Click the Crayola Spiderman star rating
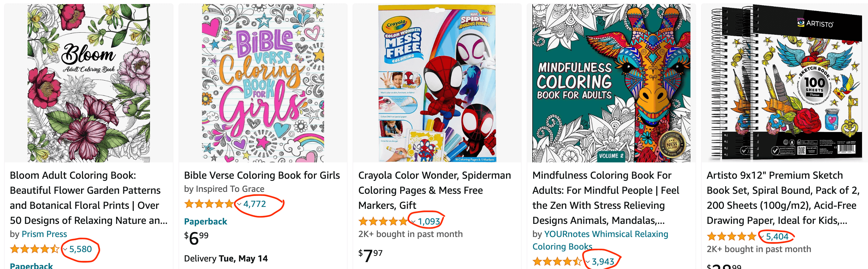The height and width of the screenshot is (269, 868). [x=383, y=221]
